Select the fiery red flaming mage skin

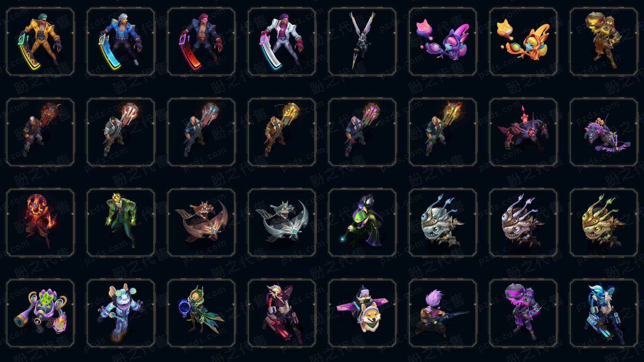click(x=40, y=223)
